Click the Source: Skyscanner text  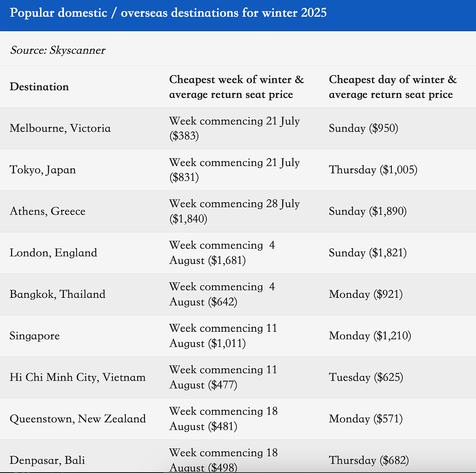point(58,50)
